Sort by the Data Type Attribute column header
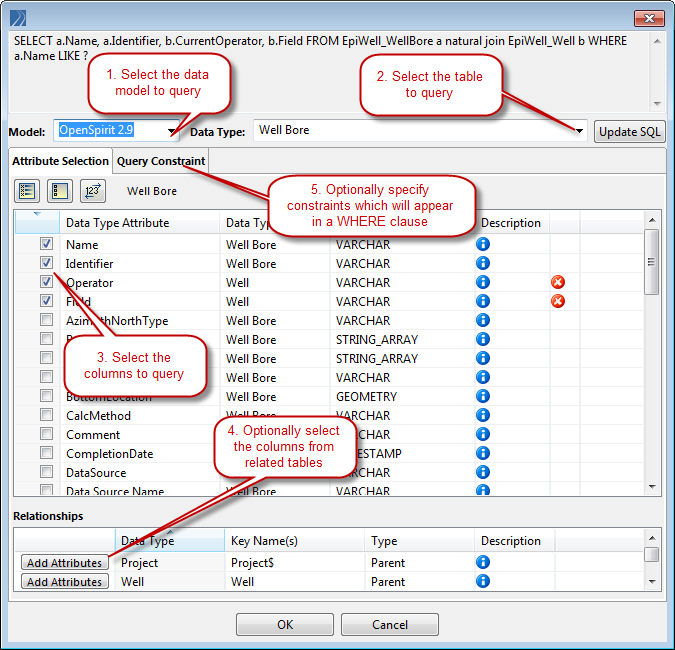This screenshot has width=675, height=650. click(x=139, y=223)
